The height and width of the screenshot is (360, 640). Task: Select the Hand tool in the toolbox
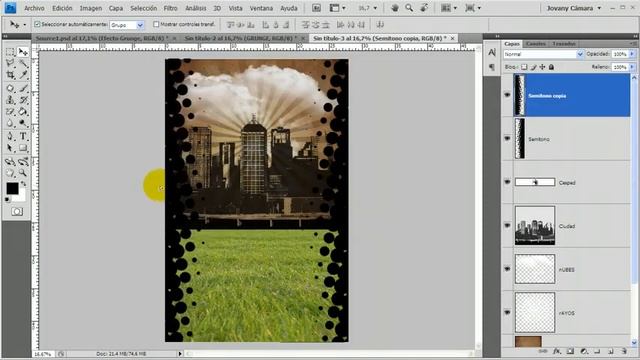coord(10,173)
